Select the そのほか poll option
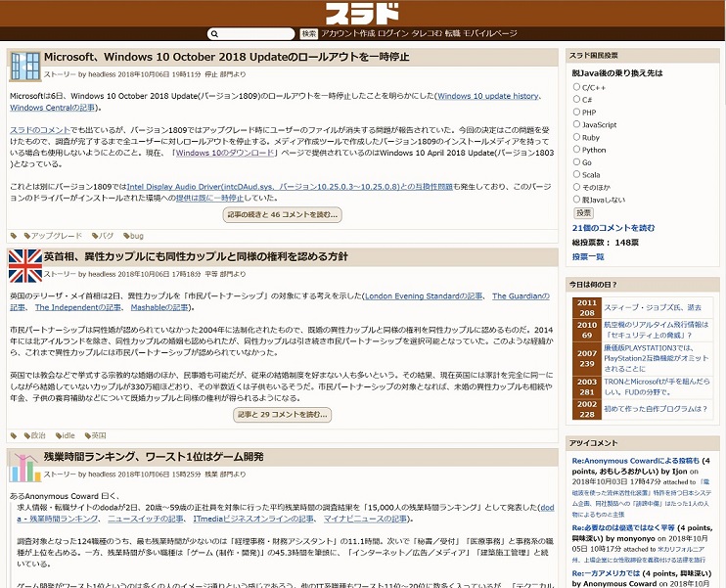This screenshot has height=588, width=726. click(576, 187)
